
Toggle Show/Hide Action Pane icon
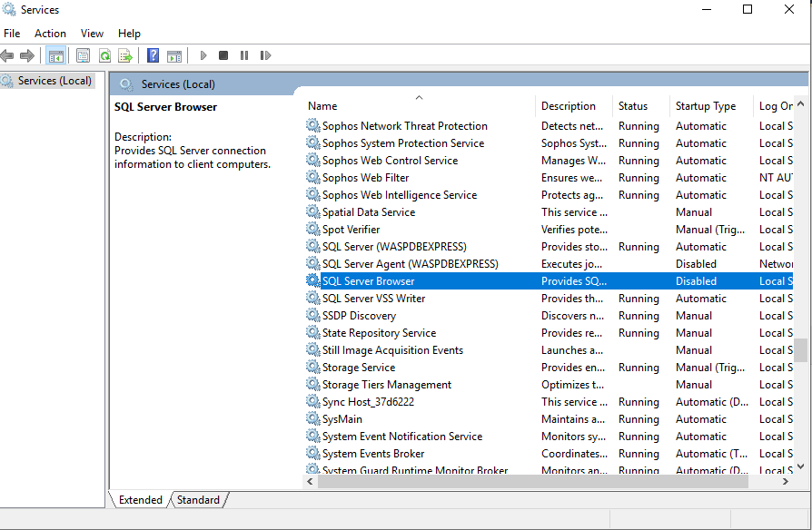[x=174, y=55]
